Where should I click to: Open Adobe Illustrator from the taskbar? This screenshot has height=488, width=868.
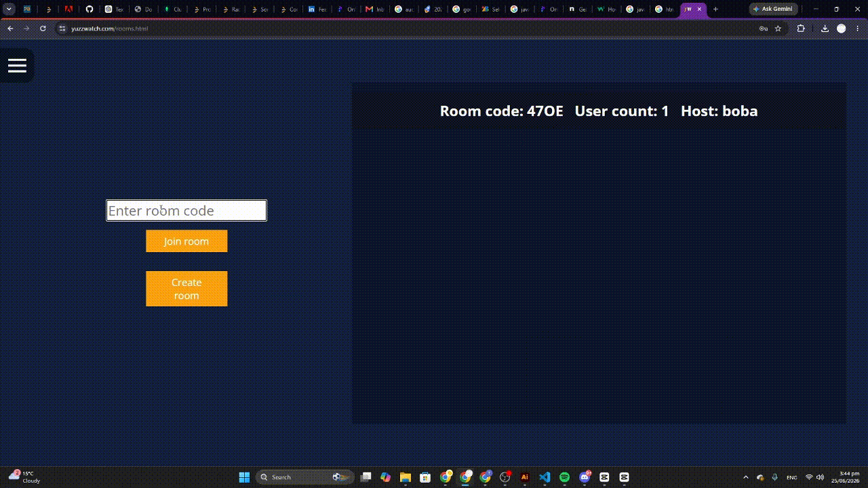tap(525, 477)
